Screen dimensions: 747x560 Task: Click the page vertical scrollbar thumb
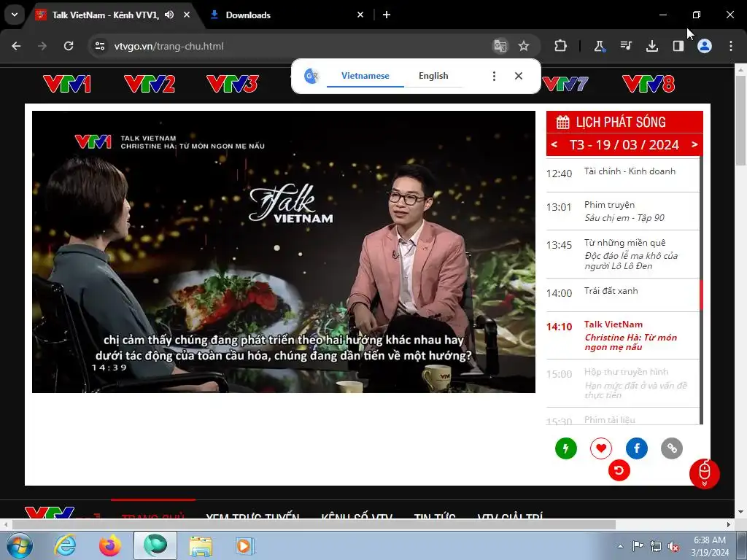[x=740, y=121]
